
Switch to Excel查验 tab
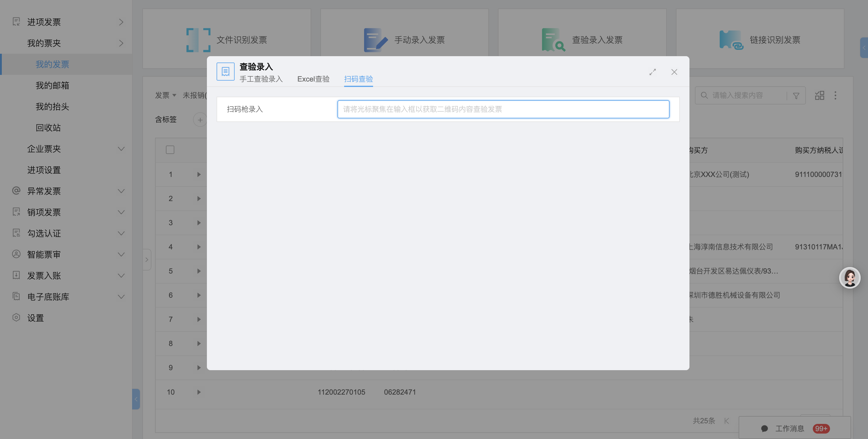click(x=313, y=79)
